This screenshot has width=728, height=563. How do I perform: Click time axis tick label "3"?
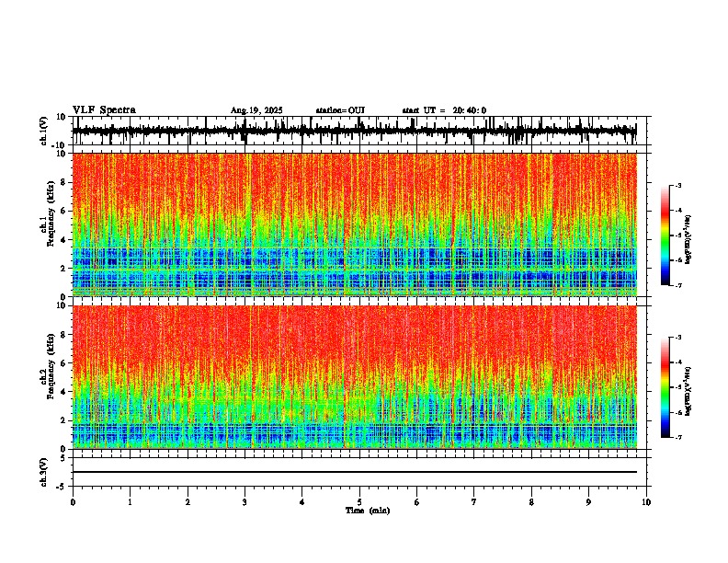point(245,502)
